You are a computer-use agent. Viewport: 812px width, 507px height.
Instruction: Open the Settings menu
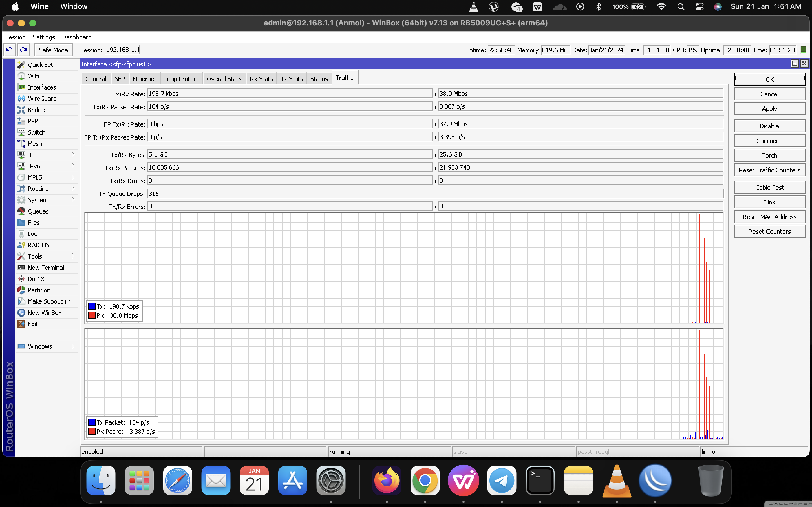coord(44,37)
